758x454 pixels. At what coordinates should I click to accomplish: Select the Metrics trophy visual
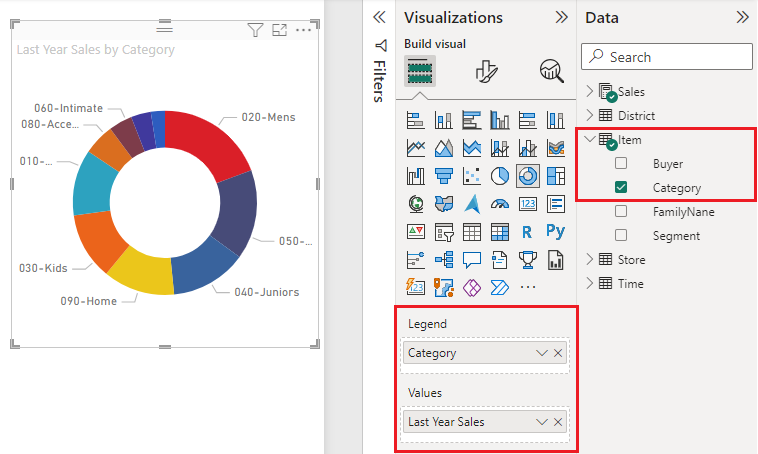527,260
